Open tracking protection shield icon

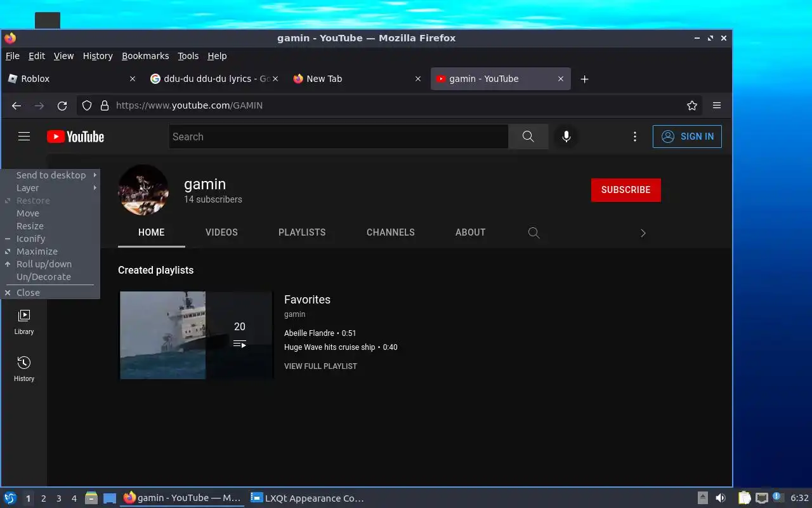87,105
